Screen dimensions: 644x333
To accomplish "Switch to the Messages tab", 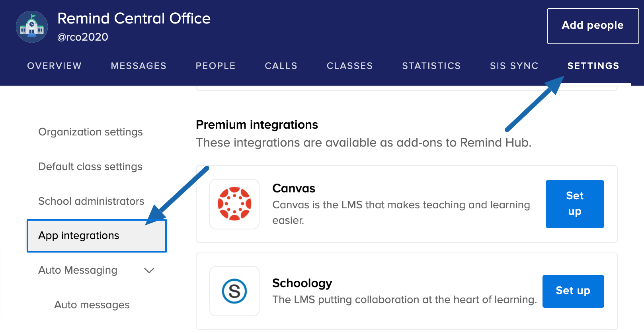I will [x=139, y=66].
